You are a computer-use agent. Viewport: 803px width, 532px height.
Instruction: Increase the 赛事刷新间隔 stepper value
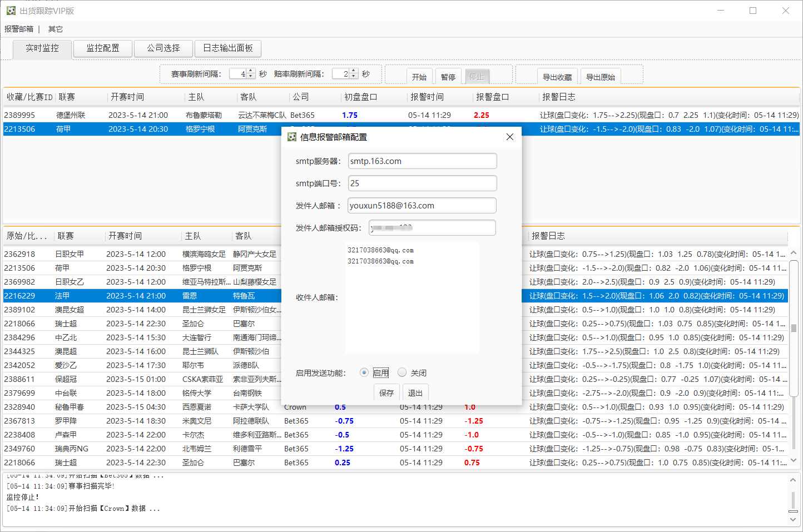tap(251, 71)
